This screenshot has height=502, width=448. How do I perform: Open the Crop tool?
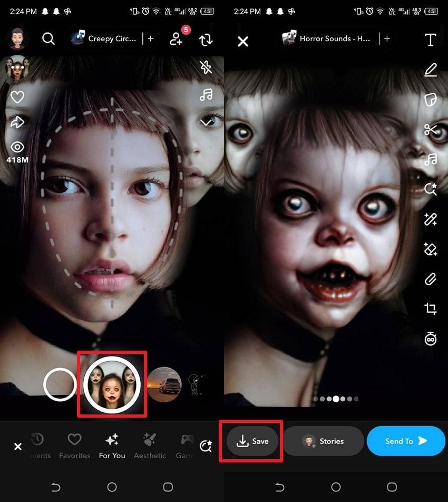(431, 307)
